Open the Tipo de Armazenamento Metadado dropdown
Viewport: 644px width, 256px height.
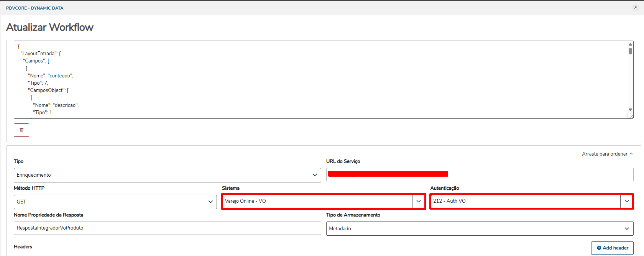pyautogui.click(x=479, y=229)
